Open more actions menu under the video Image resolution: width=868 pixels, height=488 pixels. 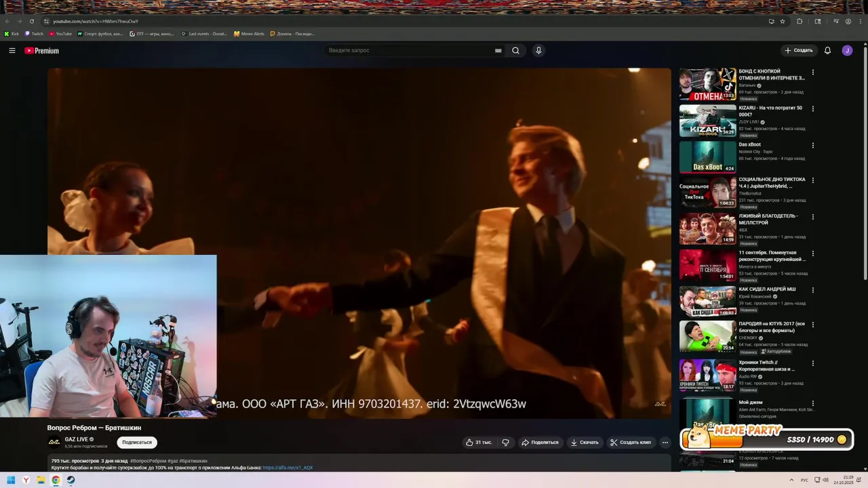coord(665,443)
